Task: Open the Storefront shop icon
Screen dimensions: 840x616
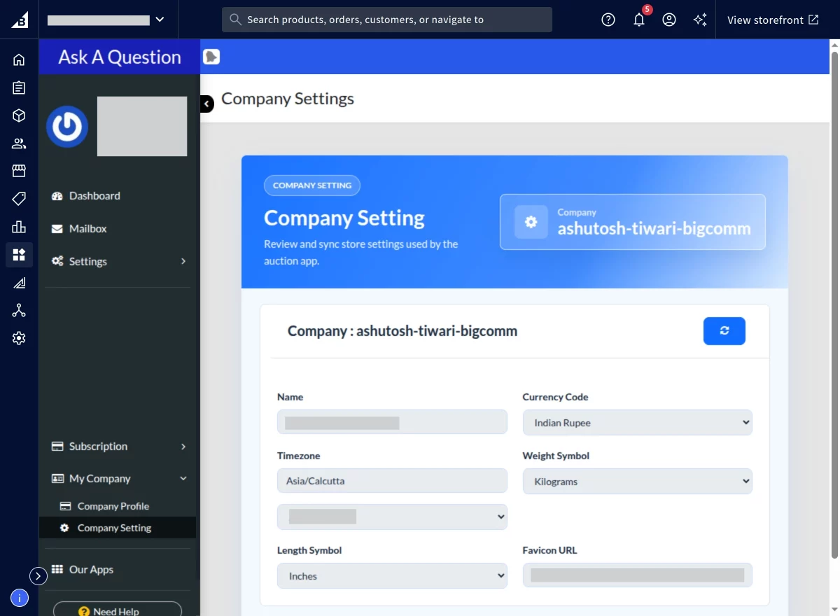Action: pyautogui.click(x=19, y=171)
